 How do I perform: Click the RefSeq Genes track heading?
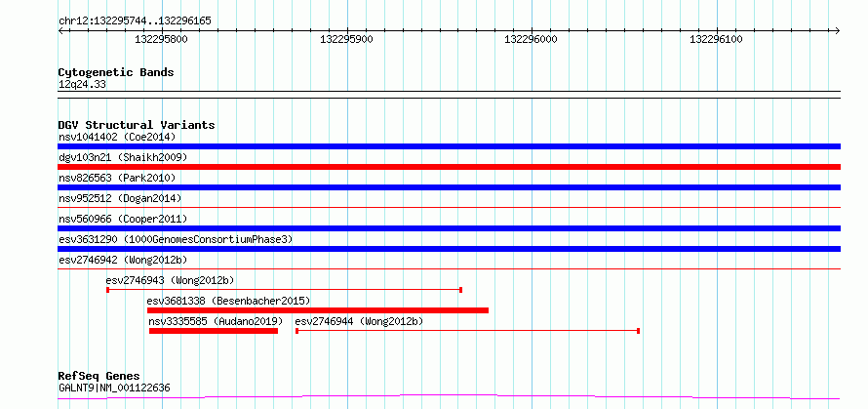coord(99,377)
